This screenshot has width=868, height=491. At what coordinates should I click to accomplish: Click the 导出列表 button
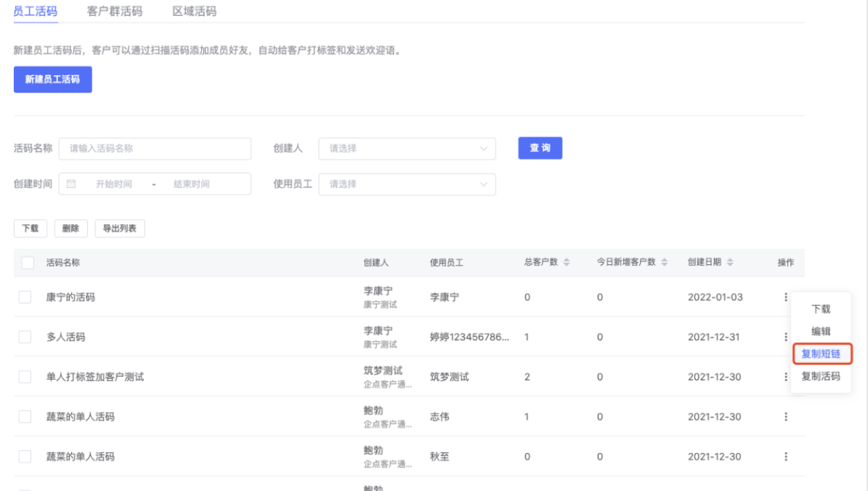point(120,229)
